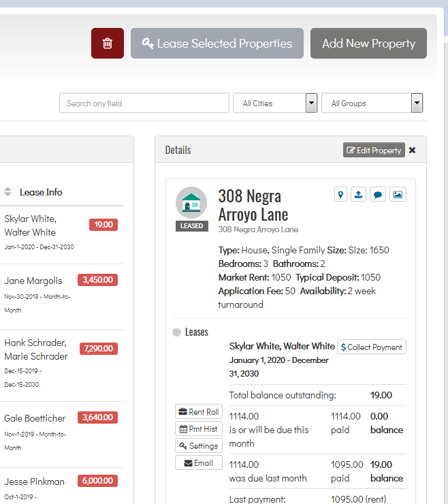Click the 19.00 red balance badge
This screenshot has height=504, width=448.
point(103,224)
